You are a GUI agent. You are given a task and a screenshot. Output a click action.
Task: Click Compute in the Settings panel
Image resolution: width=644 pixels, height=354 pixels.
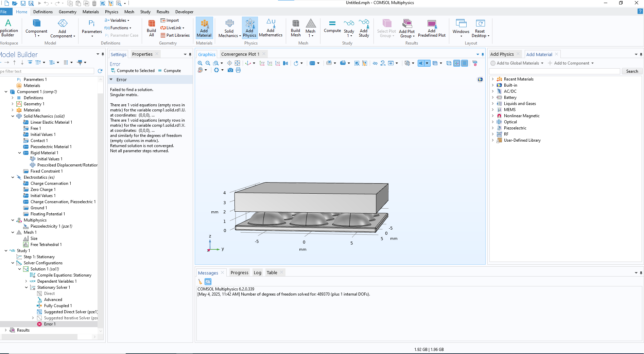click(x=170, y=71)
